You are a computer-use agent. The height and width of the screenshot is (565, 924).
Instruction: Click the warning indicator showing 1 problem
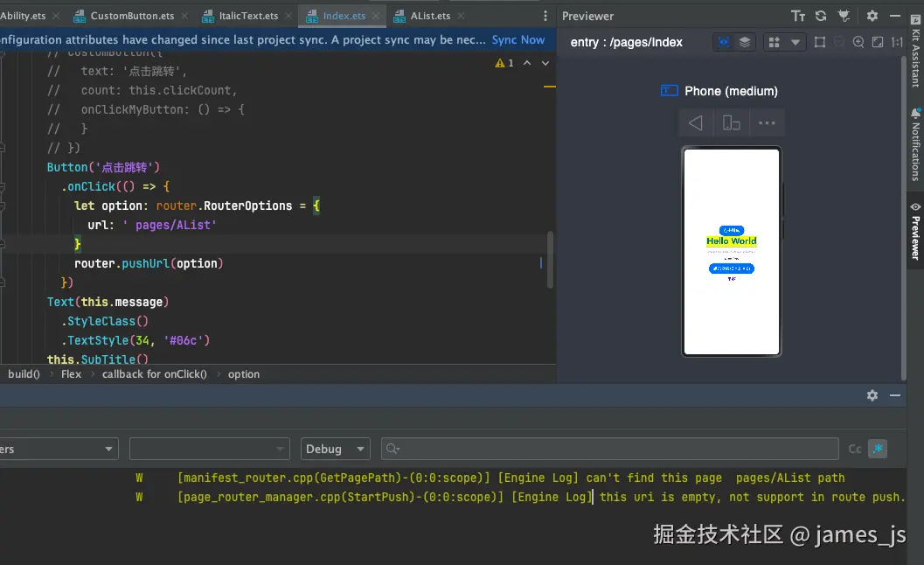click(504, 62)
